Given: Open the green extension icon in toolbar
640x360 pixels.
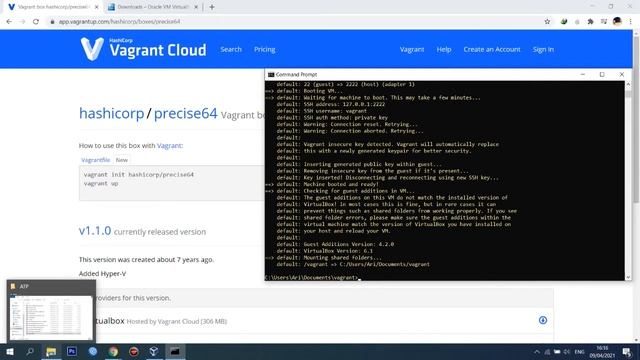Looking at the screenshot, I should coord(564,22).
